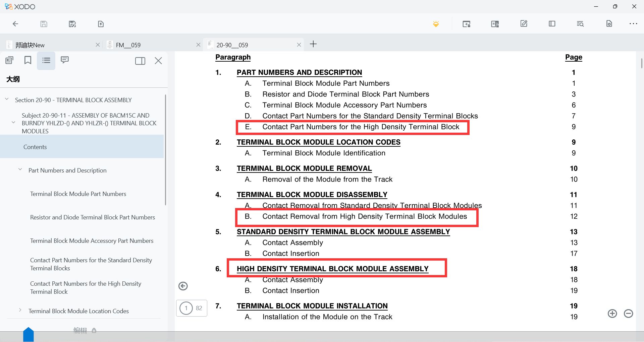Show the bookmarks panel
Viewport: 644px width, 342px height.
pos(28,60)
